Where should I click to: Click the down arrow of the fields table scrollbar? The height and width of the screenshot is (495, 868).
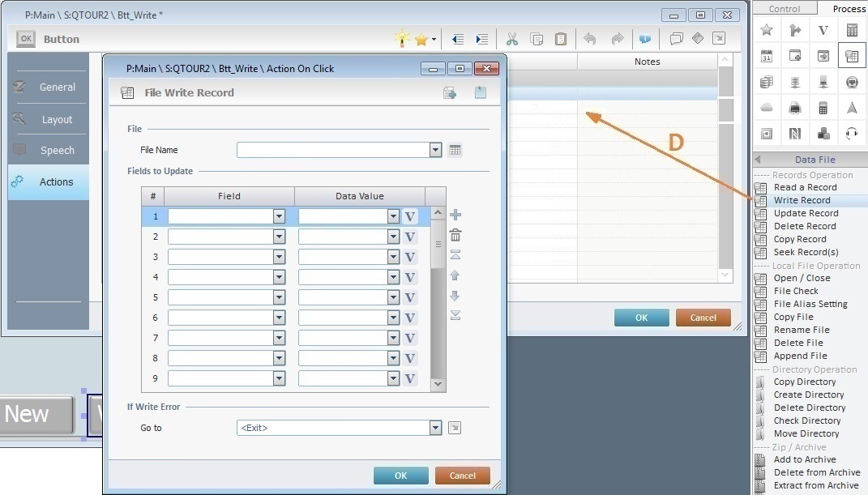coord(438,384)
